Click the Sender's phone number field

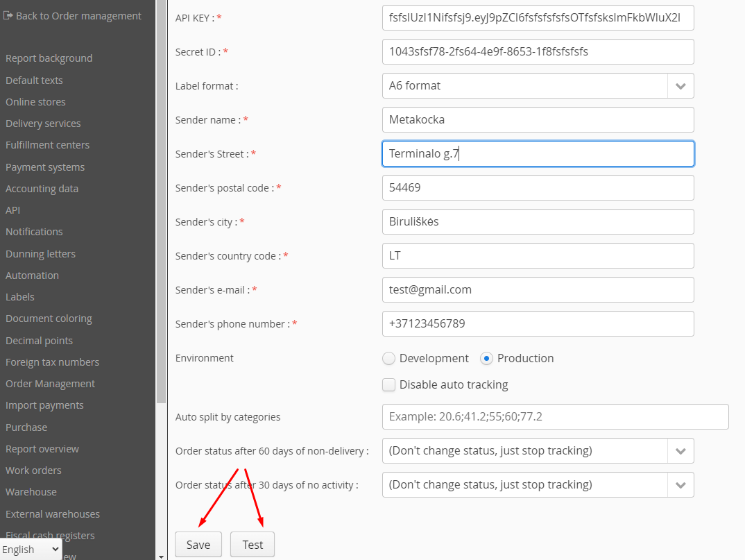pos(538,323)
